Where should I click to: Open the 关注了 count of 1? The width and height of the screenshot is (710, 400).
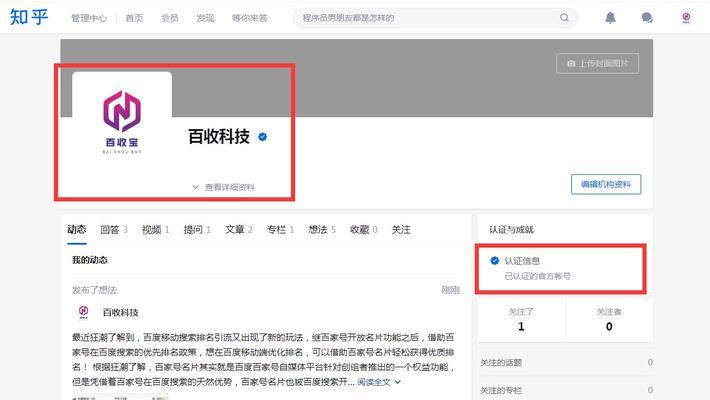pos(521,319)
